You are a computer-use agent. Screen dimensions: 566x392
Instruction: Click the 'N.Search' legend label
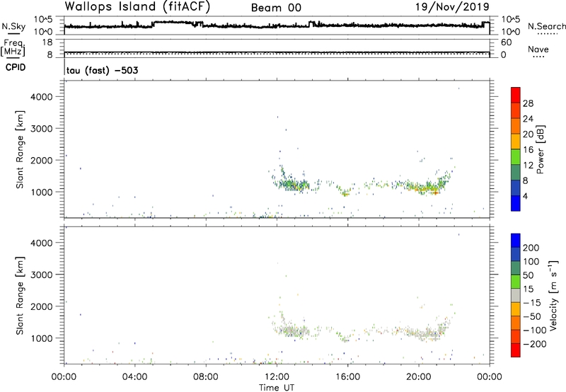546,26
